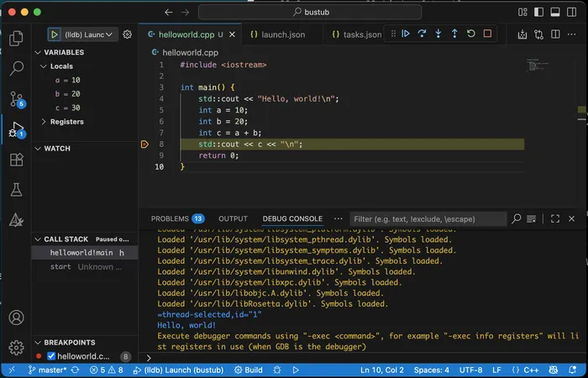The width and height of the screenshot is (588, 378).
Task: Click the bustub command center search box
Action: [x=310, y=12]
